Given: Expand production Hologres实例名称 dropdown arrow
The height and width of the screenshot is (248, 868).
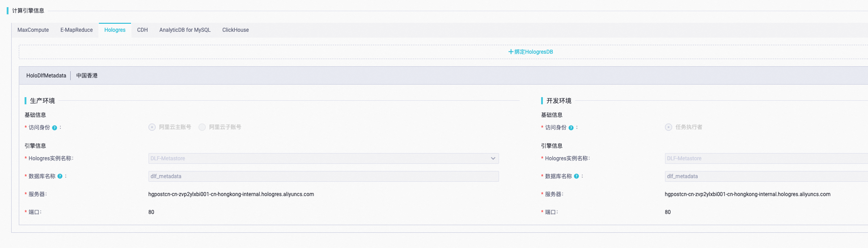Looking at the screenshot, I should [493, 158].
